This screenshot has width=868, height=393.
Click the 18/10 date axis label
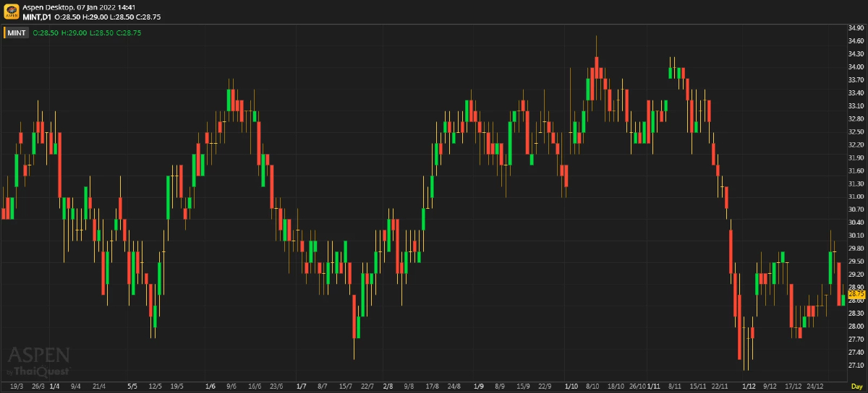click(616, 386)
